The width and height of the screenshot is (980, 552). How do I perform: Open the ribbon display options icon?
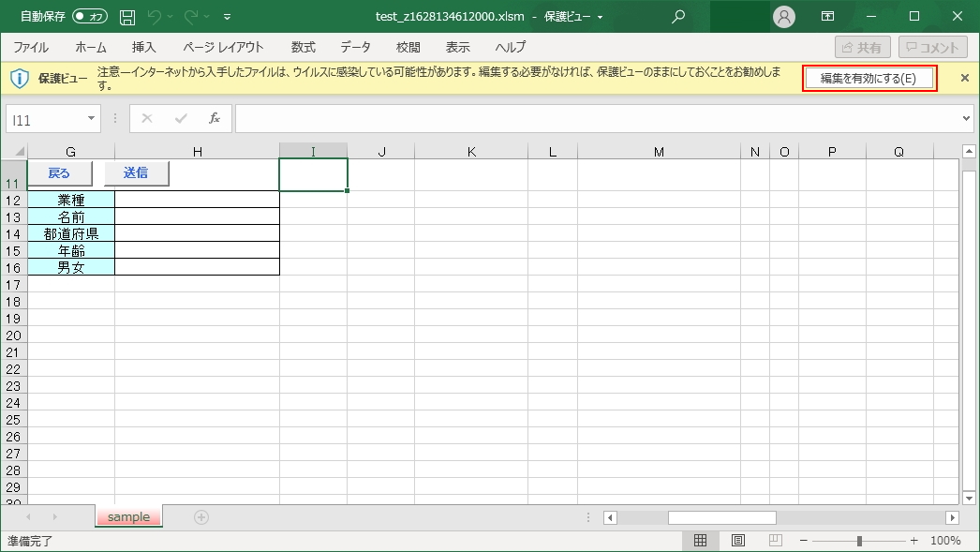click(827, 17)
